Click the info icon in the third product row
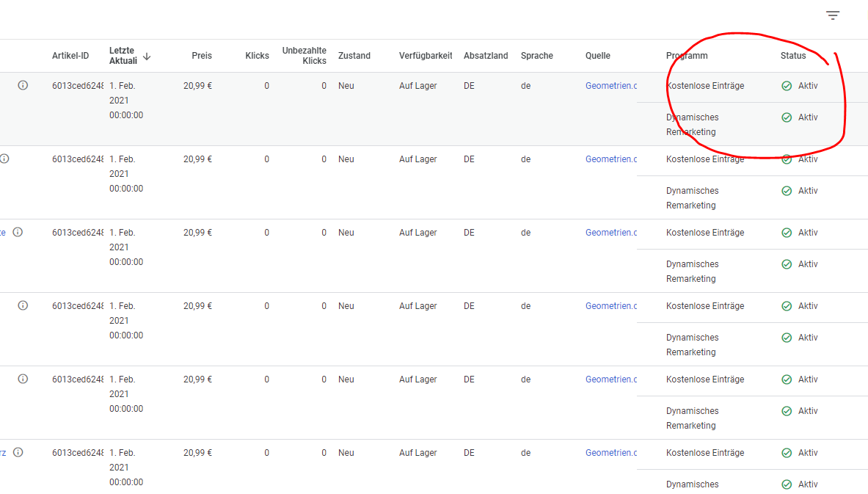868x494 pixels. 18,232
